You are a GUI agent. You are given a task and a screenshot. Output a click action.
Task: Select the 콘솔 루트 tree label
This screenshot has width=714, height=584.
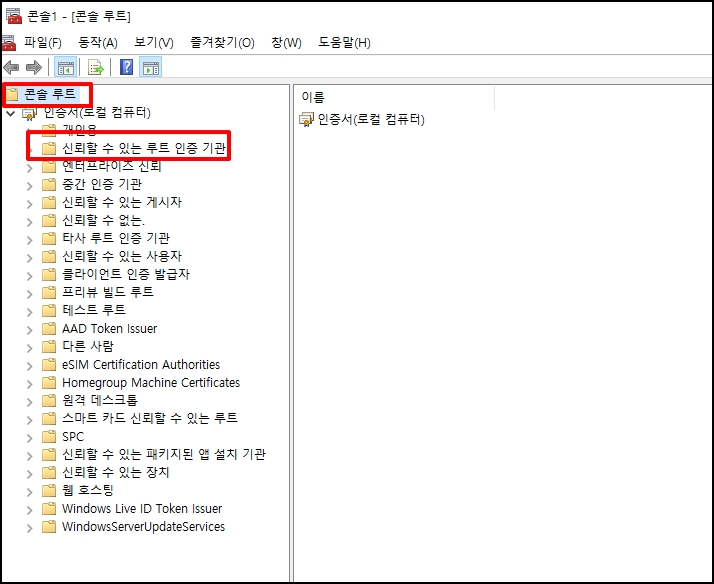50,94
